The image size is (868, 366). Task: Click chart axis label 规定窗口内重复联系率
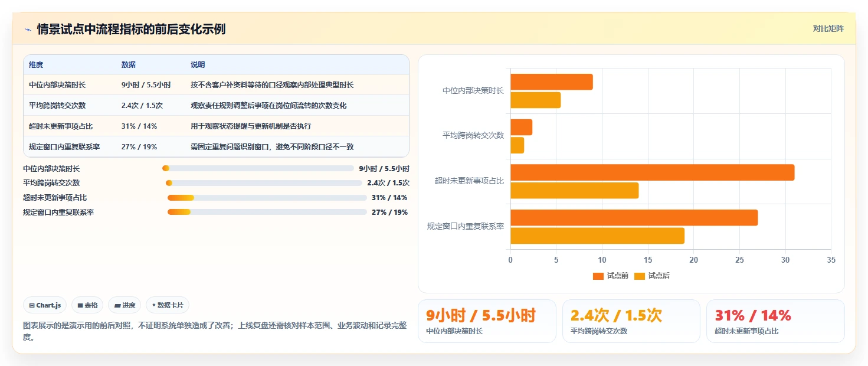(x=466, y=226)
